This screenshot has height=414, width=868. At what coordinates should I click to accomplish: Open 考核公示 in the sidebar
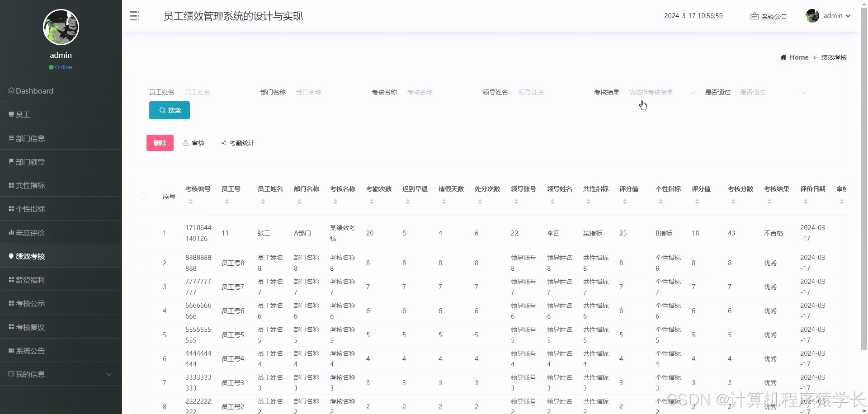(x=61, y=303)
